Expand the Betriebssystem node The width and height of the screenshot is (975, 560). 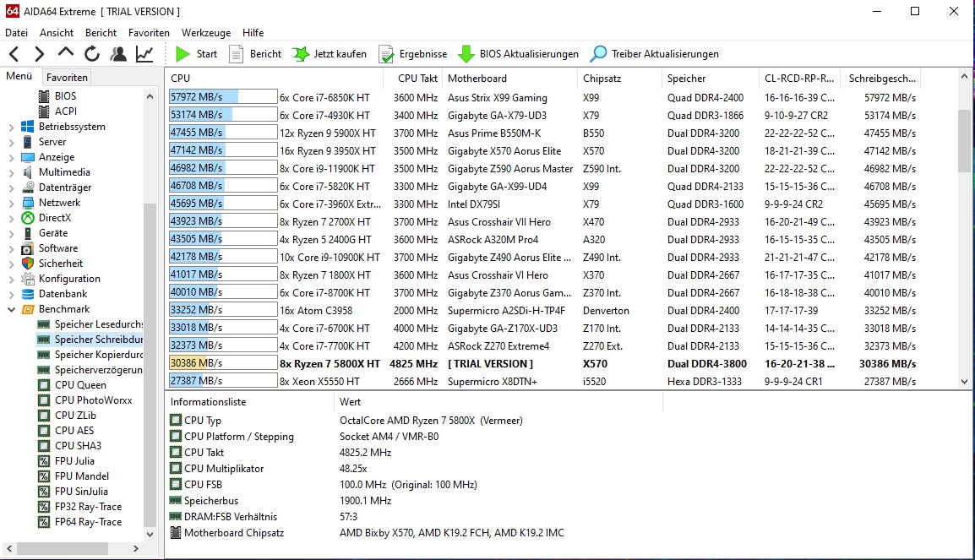point(11,127)
